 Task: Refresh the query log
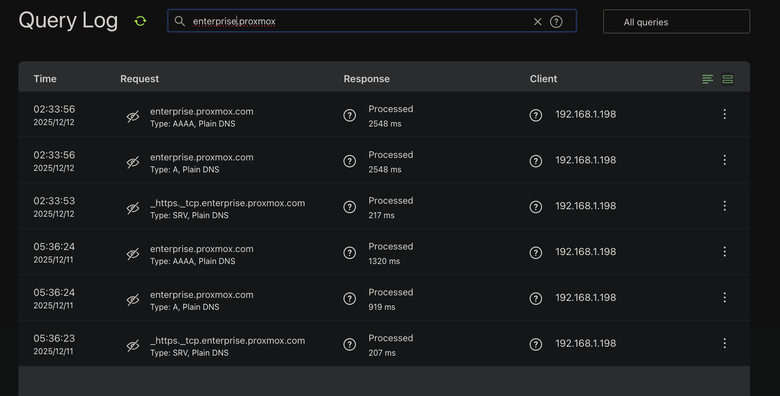pos(140,21)
